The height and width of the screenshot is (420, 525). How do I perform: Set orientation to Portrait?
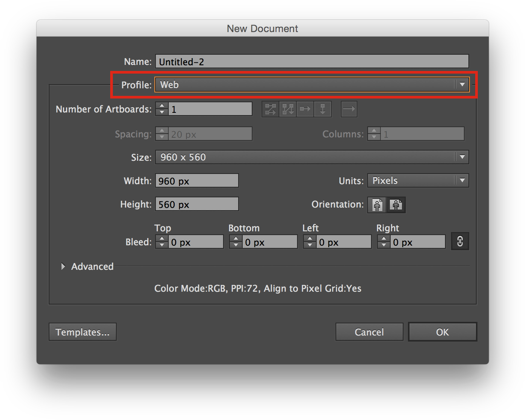point(377,205)
